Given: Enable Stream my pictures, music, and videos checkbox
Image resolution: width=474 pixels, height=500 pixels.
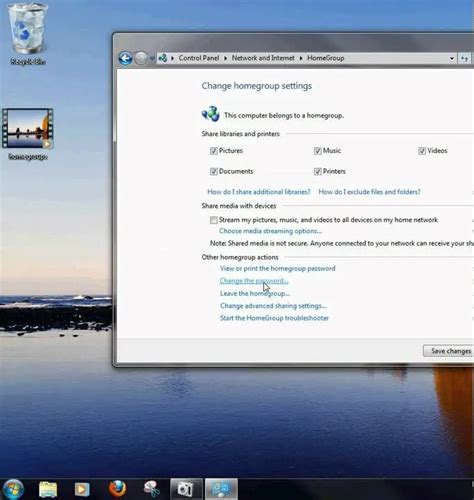Looking at the screenshot, I should click(214, 220).
